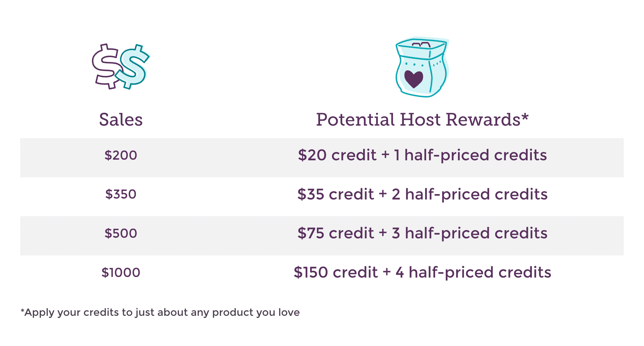
Task: Select the $75 credit reward text
Action: point(336,233)
